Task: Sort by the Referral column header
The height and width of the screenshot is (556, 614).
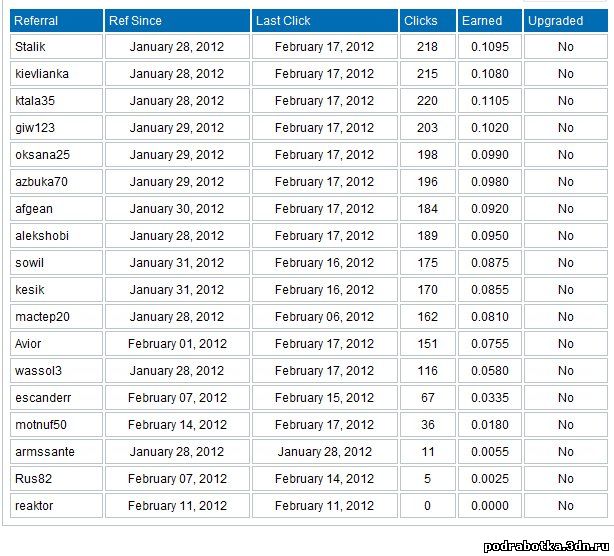Action: (36, 21)
